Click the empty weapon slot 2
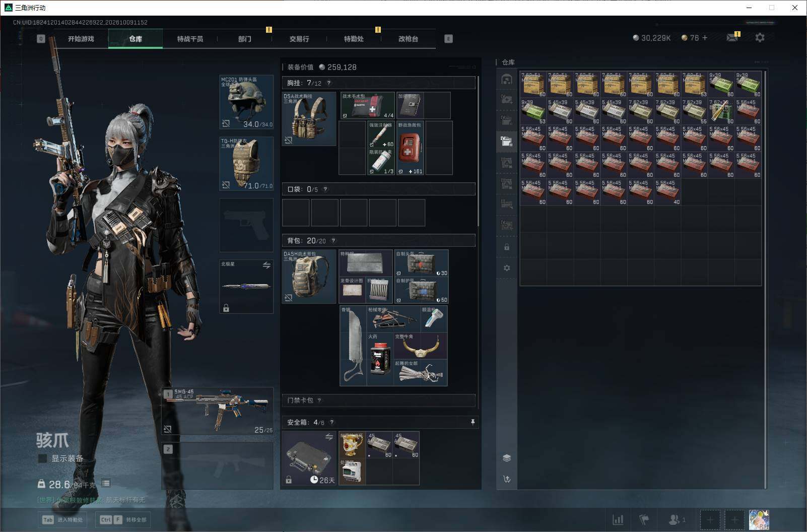The height and width of the screenshot is (532, 807). pyautogui.click(x=218, y=466)
